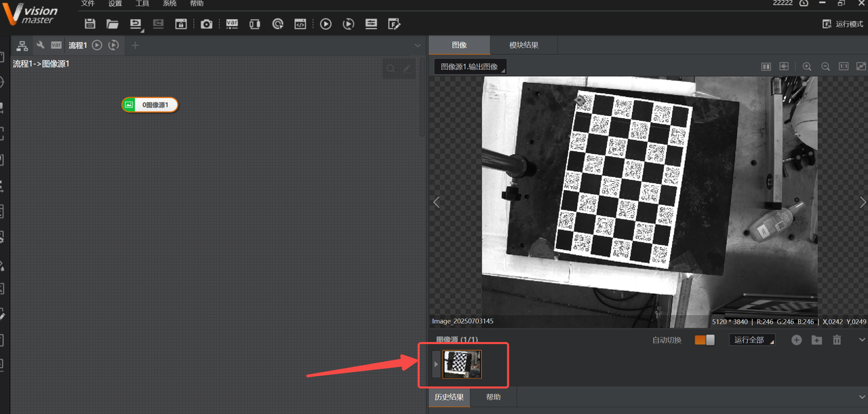Expand the flow tab list chevron
This screenshot has width=868, height=414.
point(418,45)
